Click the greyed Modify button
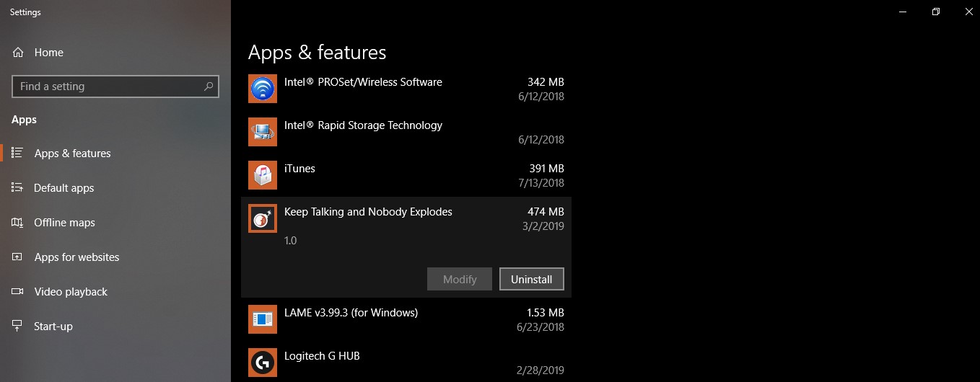980x382 pixels. click(460, 279)
